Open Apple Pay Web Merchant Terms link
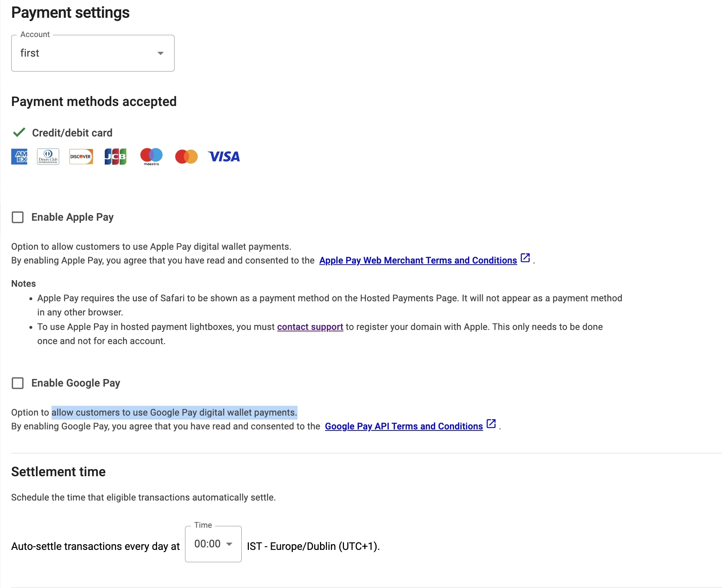 pyautogui.click(x=418, y=261)
